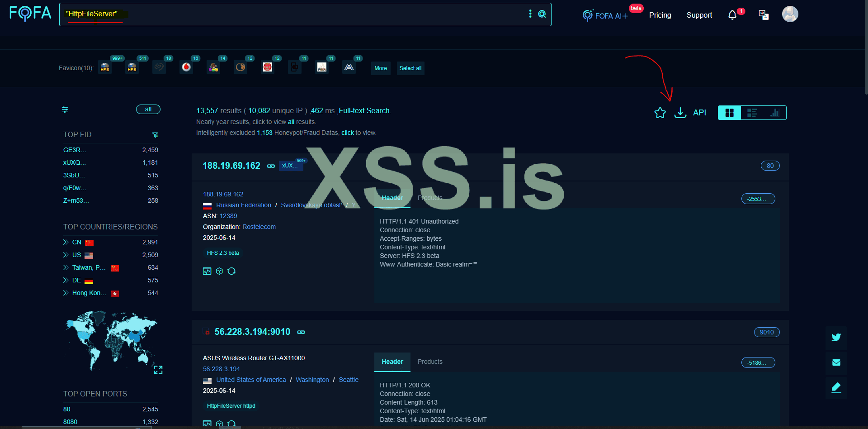Image resolution: width=868 pixels, height=429 pixels.
Task: Switch to statistics chart view
Action: click(x=775, y=113)
